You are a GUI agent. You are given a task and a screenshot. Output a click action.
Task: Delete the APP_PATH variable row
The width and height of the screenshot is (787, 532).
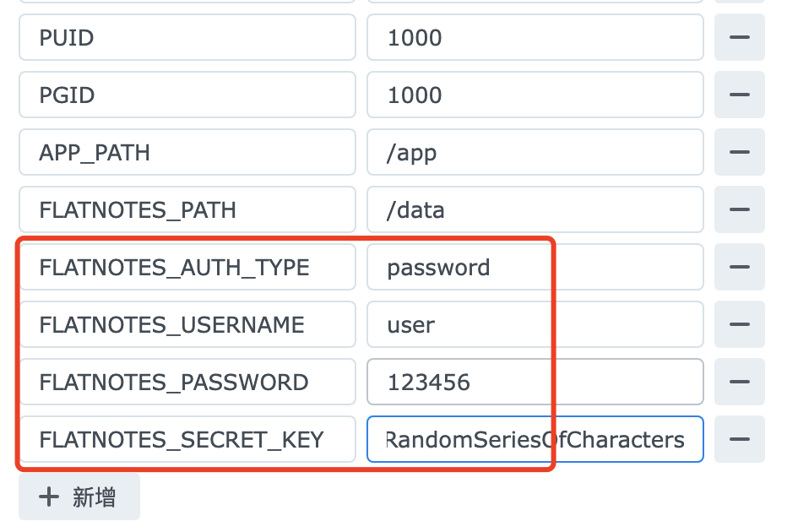click(x=739, y=152)
